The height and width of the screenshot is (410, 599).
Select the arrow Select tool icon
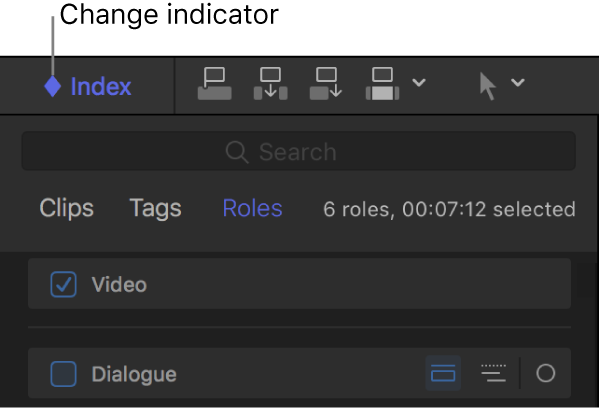(488, 87)
